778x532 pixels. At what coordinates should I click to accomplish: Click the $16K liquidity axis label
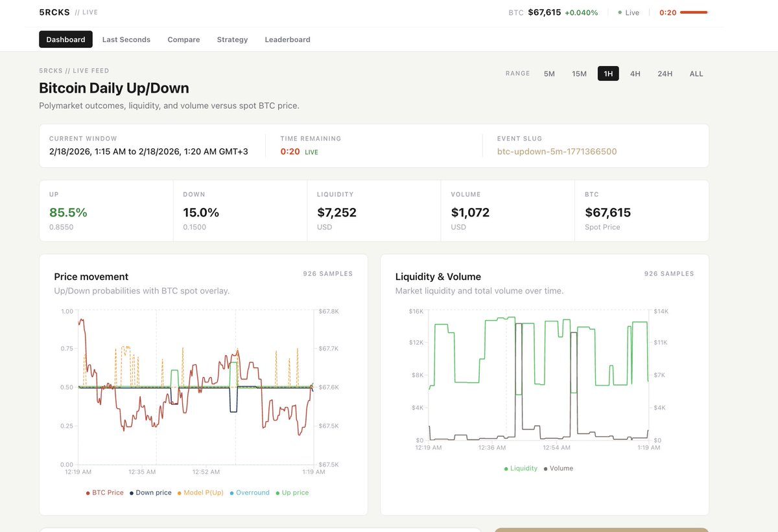click(x=416, y=312)
